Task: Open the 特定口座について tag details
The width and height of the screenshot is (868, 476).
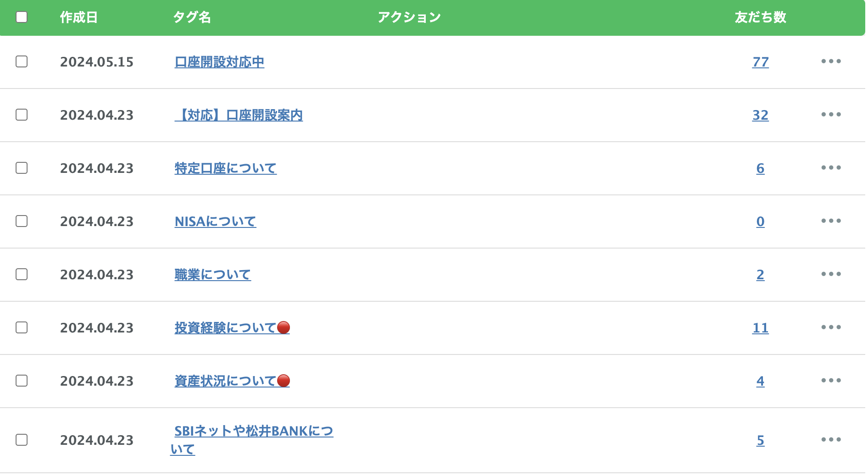Action: pos(225,168)
